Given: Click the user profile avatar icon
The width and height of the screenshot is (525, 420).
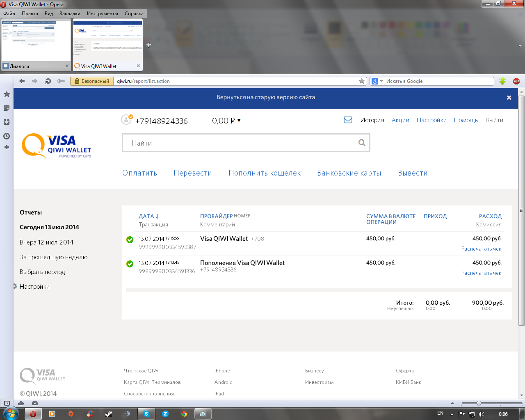Looking at the screenshot, I should 127,119.
